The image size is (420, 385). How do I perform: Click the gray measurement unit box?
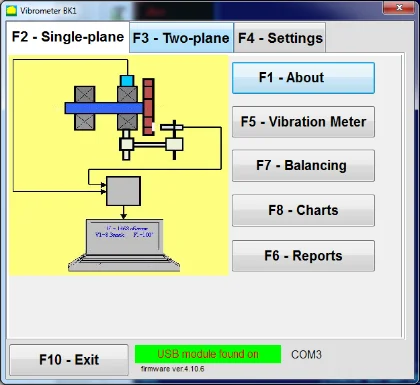[x=123, y=191]
